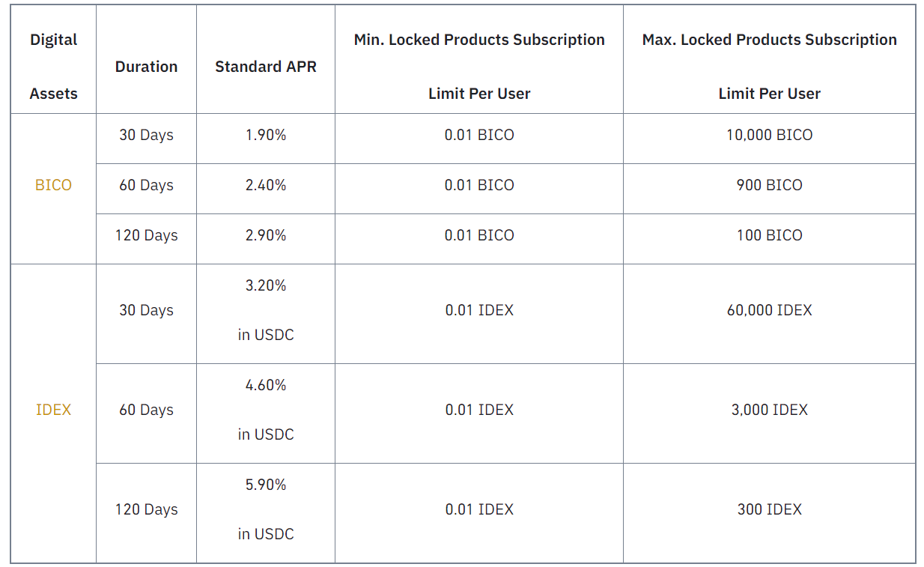
Task: Click the 1.90% APR cell
Action: [266, 135]
